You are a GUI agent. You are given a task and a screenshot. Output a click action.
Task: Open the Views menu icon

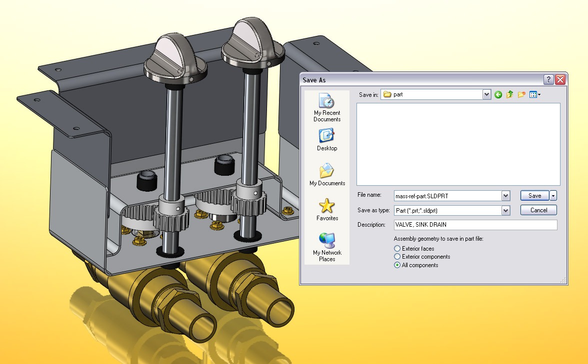tap(534, 94)
